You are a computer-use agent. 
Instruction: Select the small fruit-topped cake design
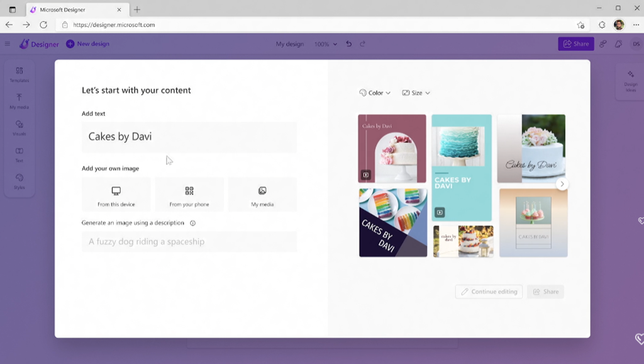(464, 241)
